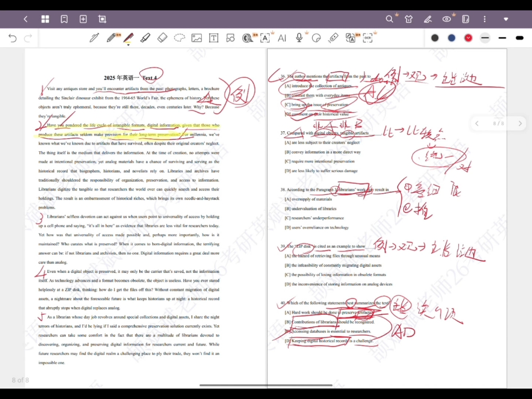Click '[C] the possibility of losing information' option
This screenshot has height=399, width=532.
pos(335,274)
